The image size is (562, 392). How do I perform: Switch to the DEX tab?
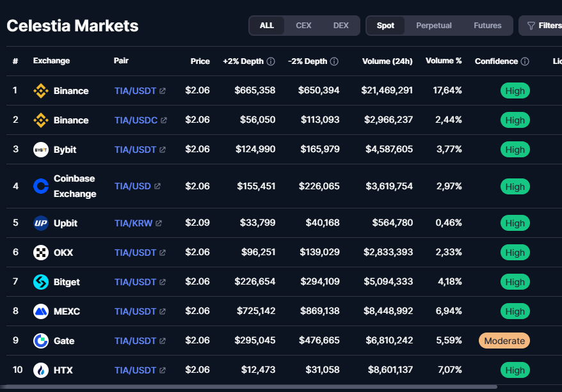pyautogui.click(x=341, y=26)
